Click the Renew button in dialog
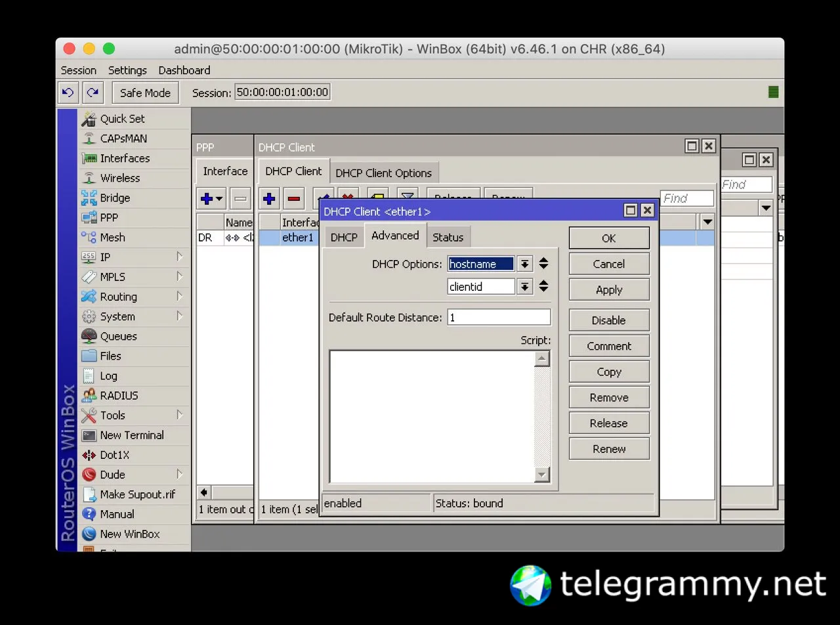The height and width of the screenshot is (625, 840). click(x=609, y=449)
